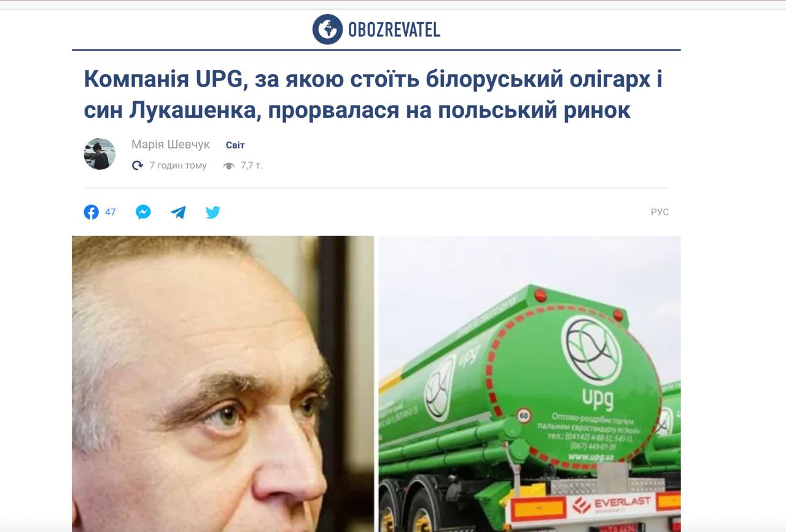Click the '7 годин тому' timestamp
This screenshot has width=786, height=532.
click(178, 166)
